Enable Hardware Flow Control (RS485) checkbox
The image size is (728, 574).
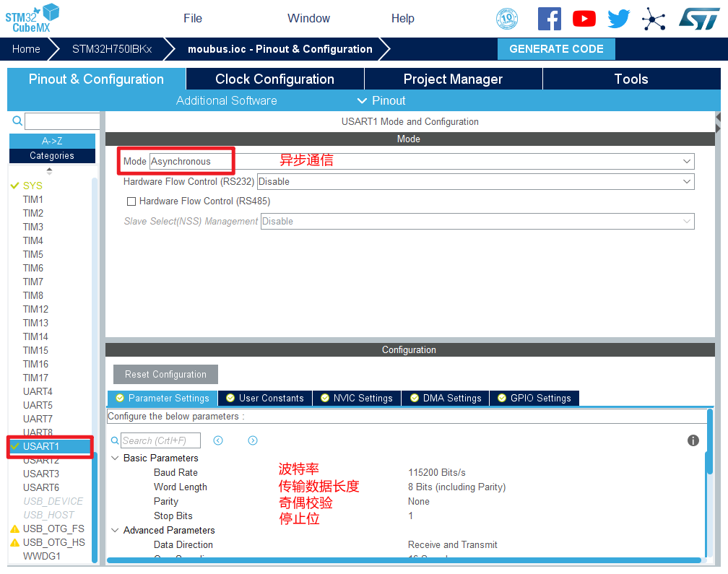click(x=131, y=201)
